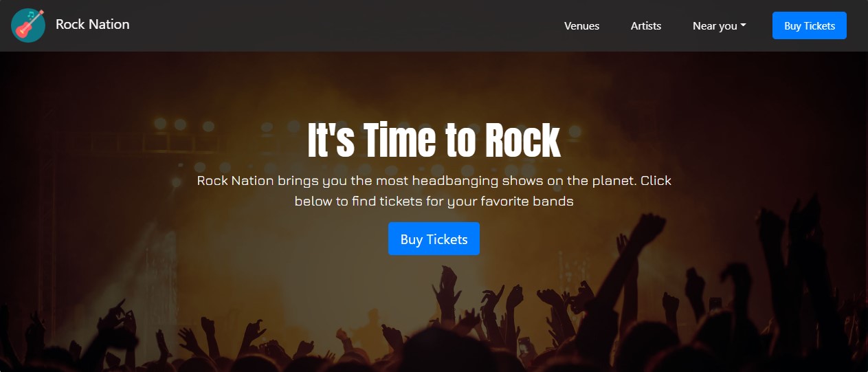Open the Rock Nation brand link

click(92, 25)
